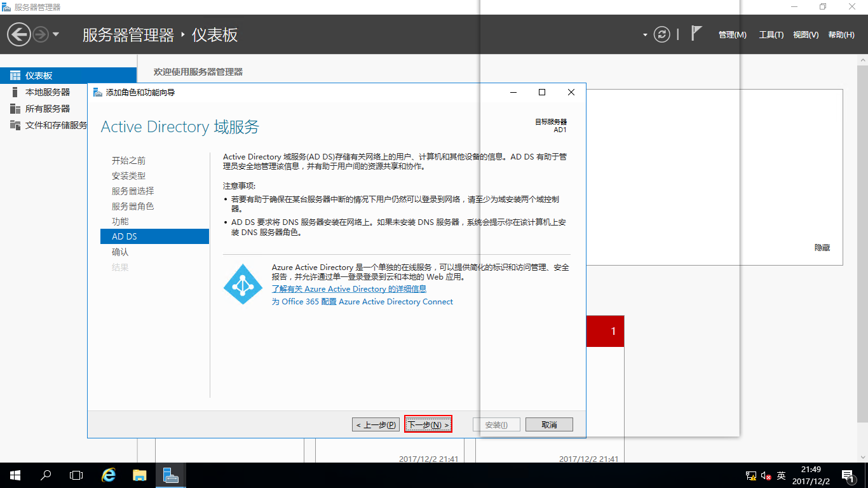Go to 服务器角色 wizard step
The image size is (868, 488).
pyautogui.click(x=133, y=207)
